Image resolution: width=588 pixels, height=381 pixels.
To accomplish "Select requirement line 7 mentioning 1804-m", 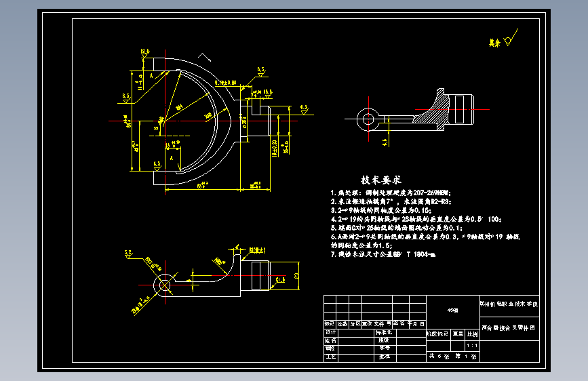I will [383, 254].
